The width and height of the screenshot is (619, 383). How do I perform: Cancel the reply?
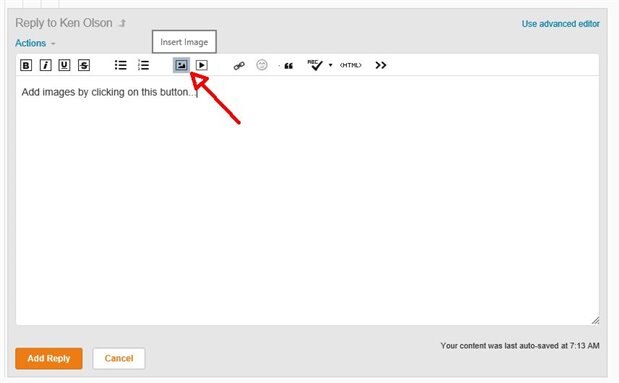coord(119,359)
